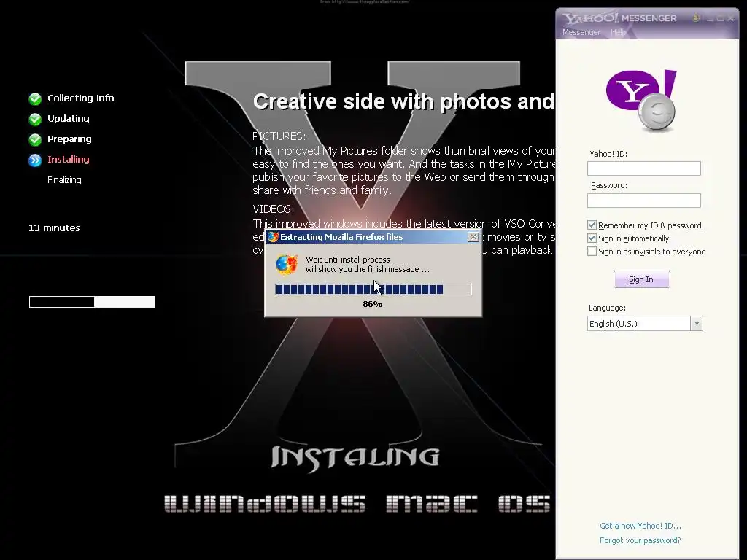The image size is (747, 560).
Task: Click the Updating step label
Action: click(x=68, y=119)
